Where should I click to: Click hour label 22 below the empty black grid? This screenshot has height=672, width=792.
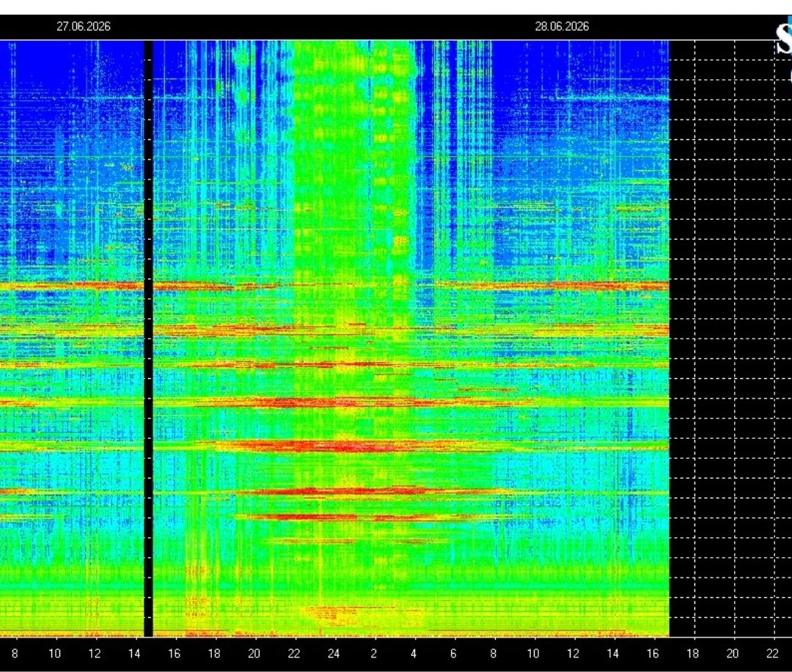click(772, 654)
